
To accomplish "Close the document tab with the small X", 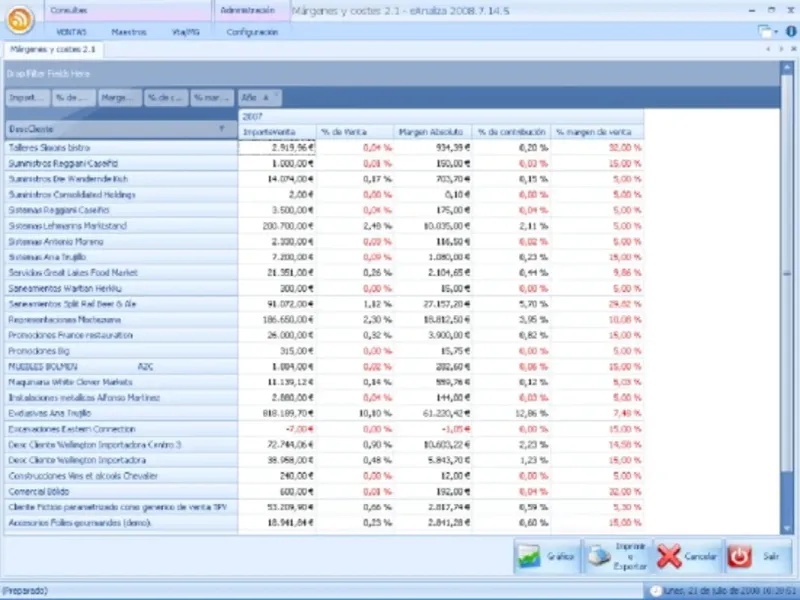I will (793, 49).
